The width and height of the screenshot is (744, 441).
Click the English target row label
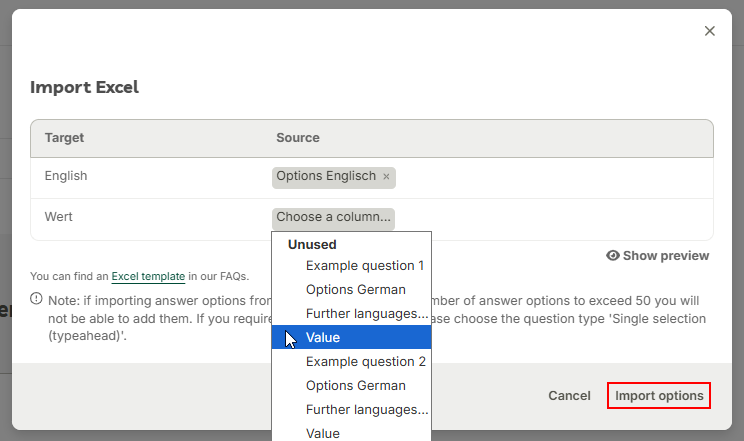click(x=66, y=176)
